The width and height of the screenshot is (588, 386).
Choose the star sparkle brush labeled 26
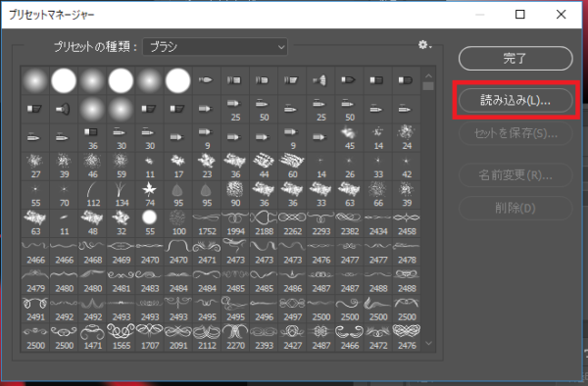(x=350, y=167)
